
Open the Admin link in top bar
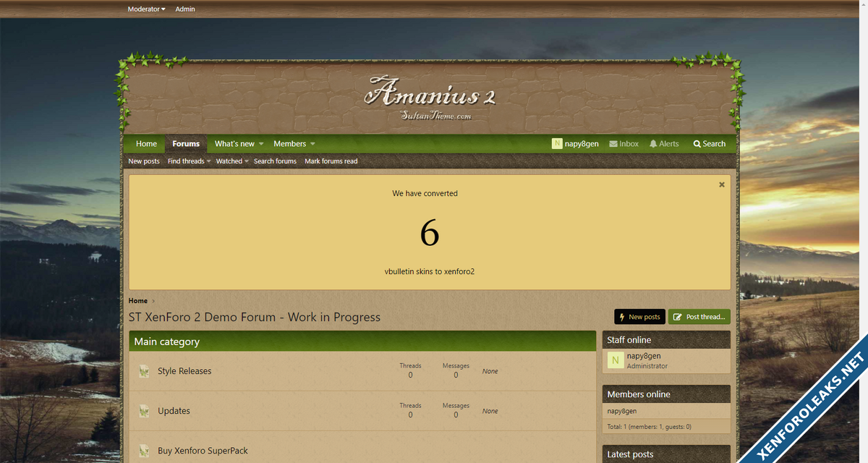click(x=185, y=9)
